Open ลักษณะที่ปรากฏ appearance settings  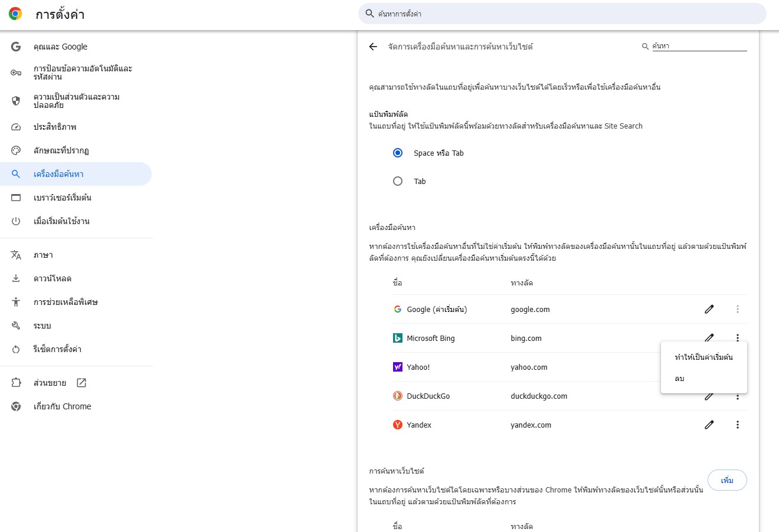[61, 150]
